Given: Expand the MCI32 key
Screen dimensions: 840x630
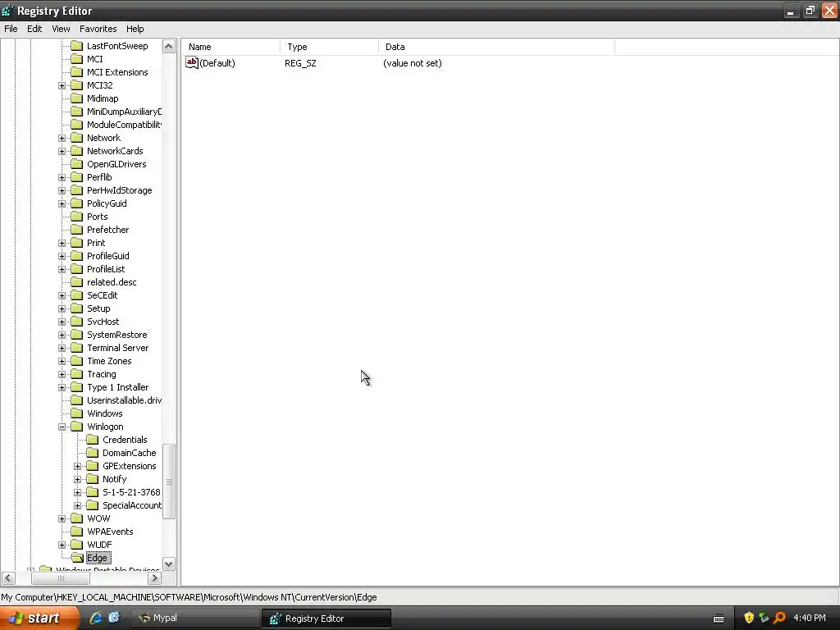Looking at the screenshot, I should 62,85.
